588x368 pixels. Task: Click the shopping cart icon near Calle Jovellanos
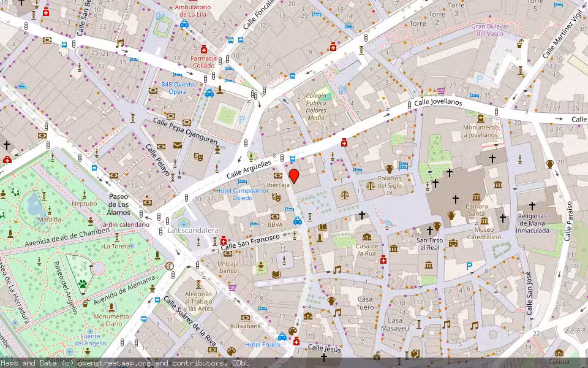click(441, 91)
